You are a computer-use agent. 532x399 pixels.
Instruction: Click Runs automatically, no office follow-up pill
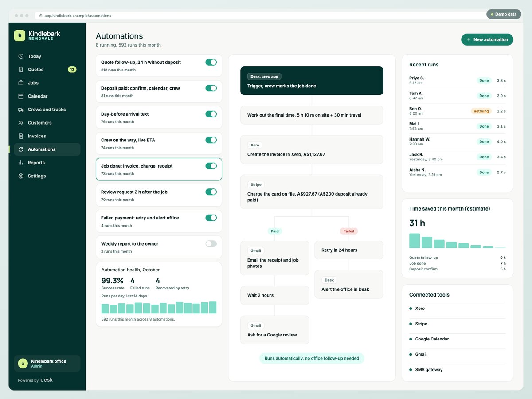pyautogui.click(x=312, y=358)
